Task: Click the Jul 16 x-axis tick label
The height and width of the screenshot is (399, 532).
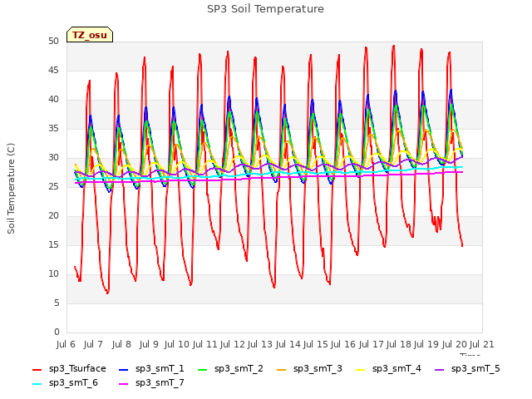Action: click(343, 345)
